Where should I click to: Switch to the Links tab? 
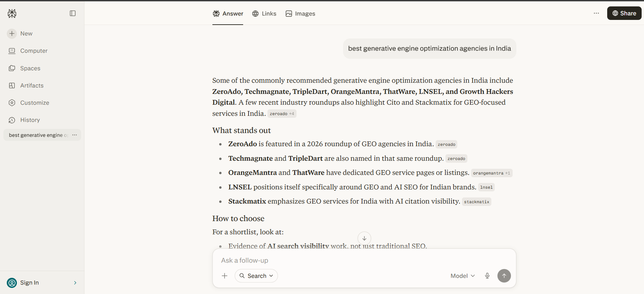click(x=264, y=14)
